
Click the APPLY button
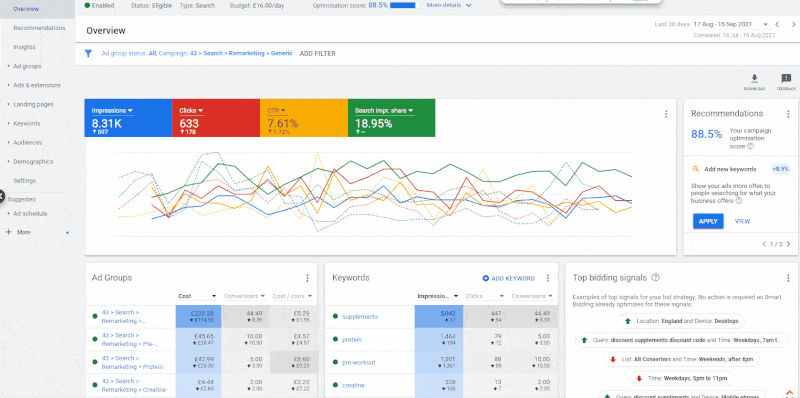(708, 221)
